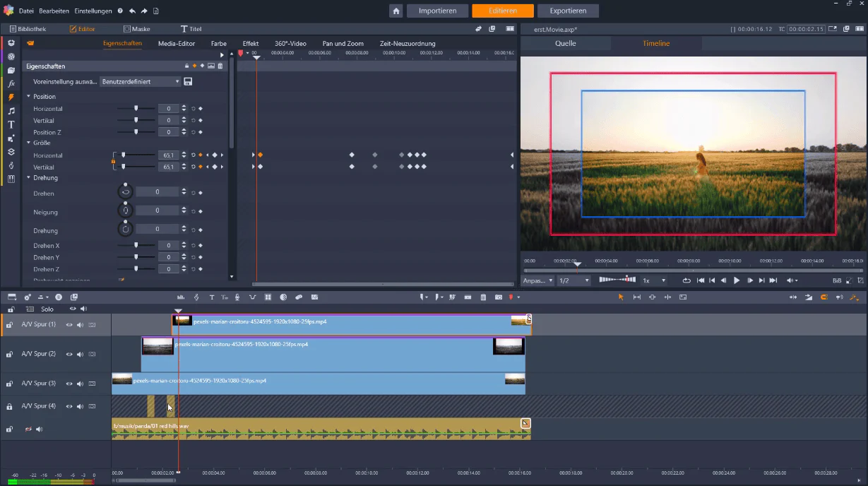Collapse the Drehung section
Image resolution: width=868 pixels, height=486 pixels.
29,178
